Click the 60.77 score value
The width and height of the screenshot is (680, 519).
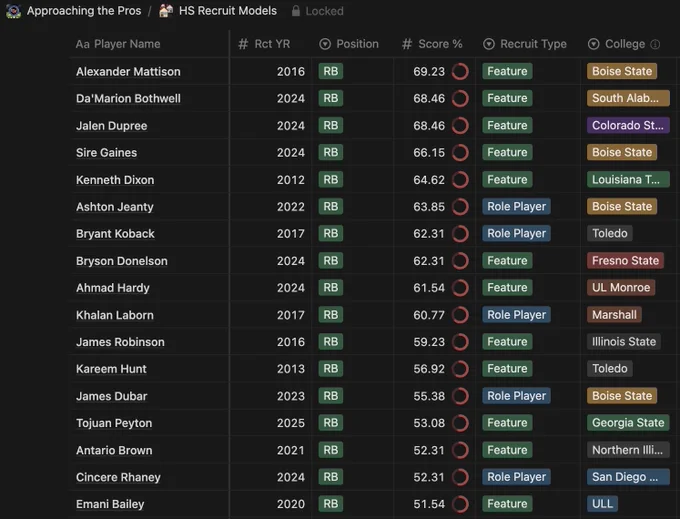point(429,315)
